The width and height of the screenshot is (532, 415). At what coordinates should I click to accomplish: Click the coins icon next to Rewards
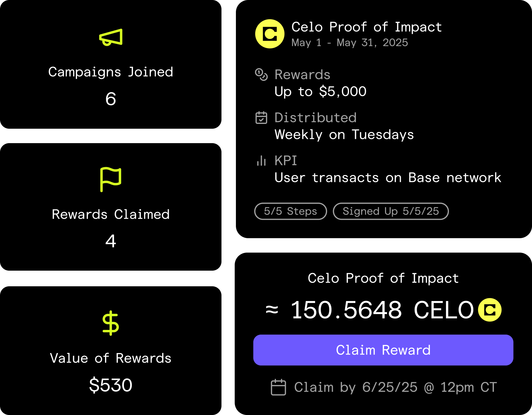(261, 75)
